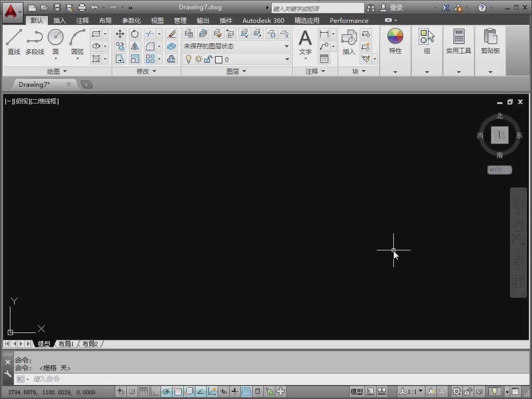Switch to layout tab 布局1
532x399 pixels.
point(66,344)
